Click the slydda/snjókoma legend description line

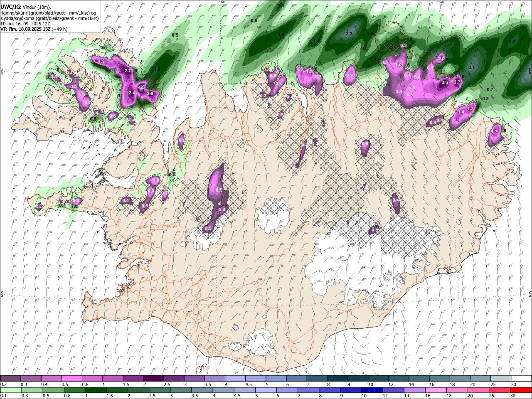(x=49, y=18)
